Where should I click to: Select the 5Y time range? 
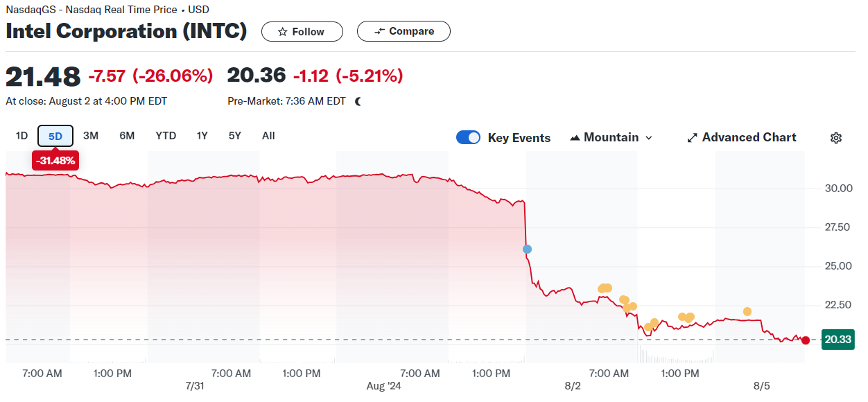point(235,136)
